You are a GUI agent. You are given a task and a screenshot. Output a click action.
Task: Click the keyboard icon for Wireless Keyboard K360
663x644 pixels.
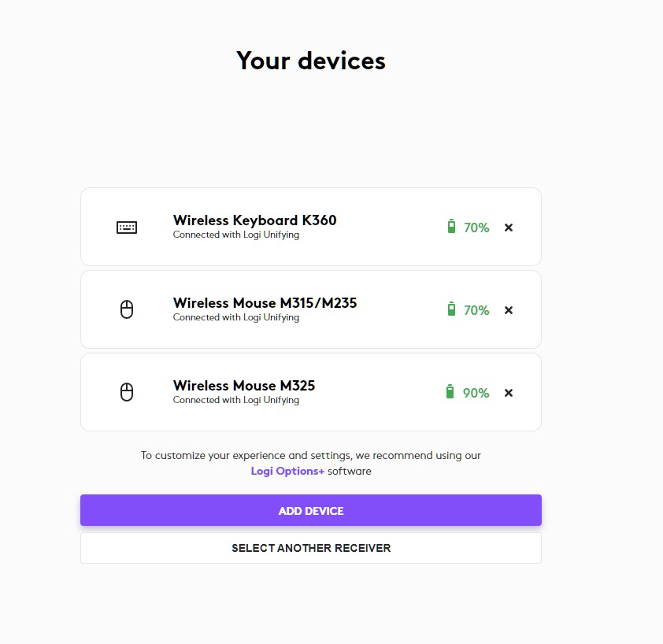[x=127, y=228]
